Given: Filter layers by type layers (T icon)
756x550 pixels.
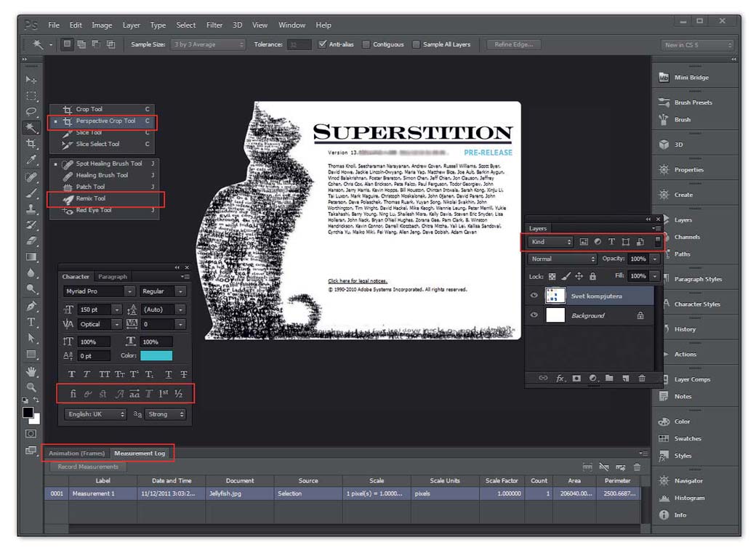Looking at the screenshot, I should coord(611,242).
